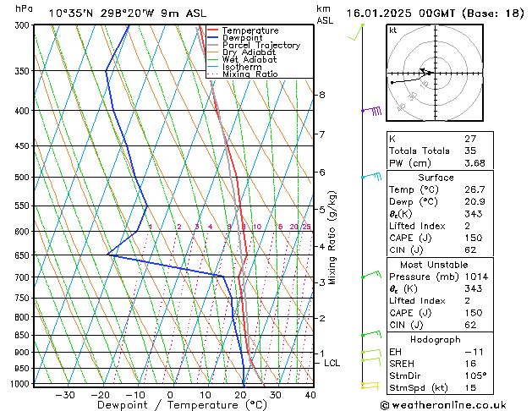
Task: Click the 500 hPa pressure label
Action: pyautogui.click(x=24, y=177)
